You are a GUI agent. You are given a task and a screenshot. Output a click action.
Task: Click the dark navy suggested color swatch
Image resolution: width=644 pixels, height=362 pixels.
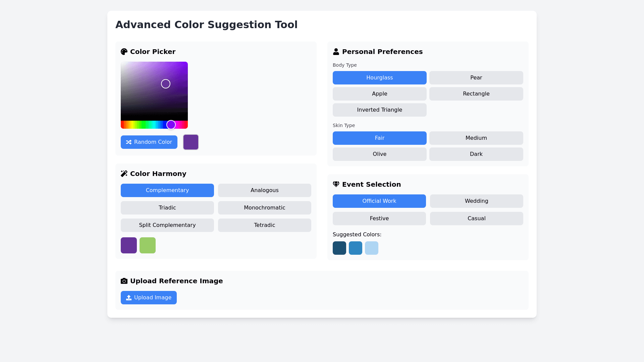(x=339, y=248)
